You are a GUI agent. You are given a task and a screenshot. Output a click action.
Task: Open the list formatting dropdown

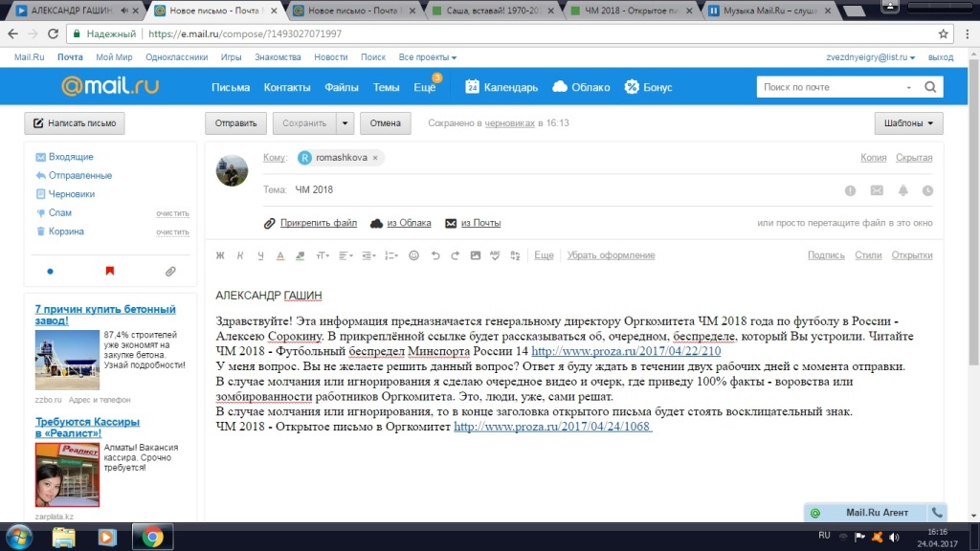tap(391, 255)
